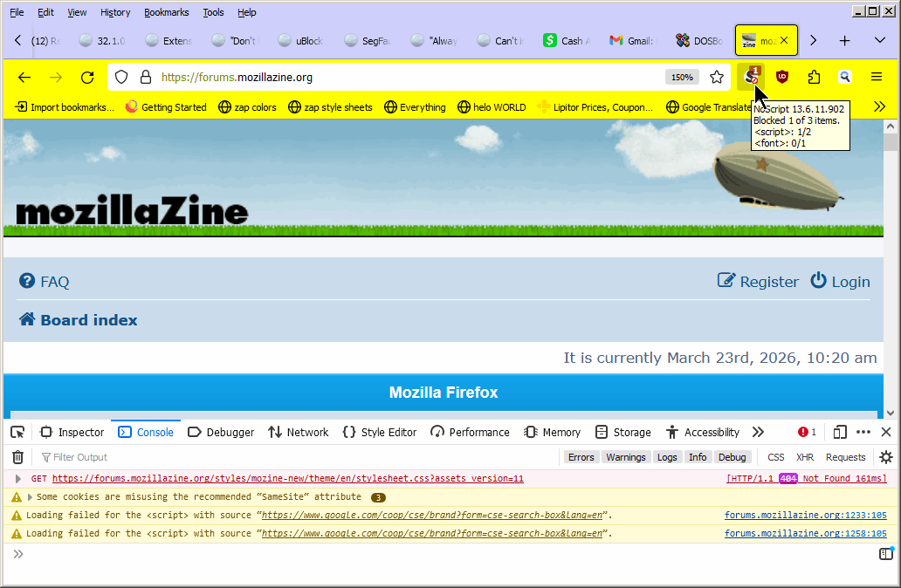901x588 pixels.
Task: Expand the GET stylesheet.css 404 entry
Action: [x=17, y=478]
